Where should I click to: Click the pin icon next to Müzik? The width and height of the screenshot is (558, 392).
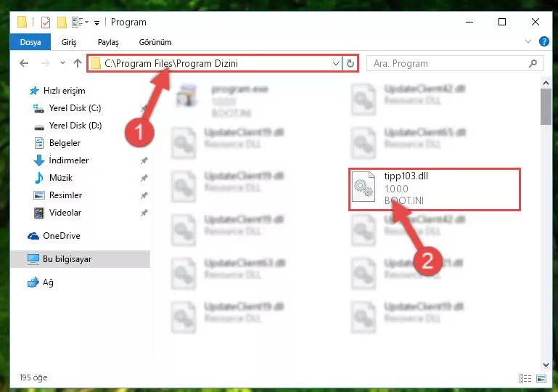click(x=144, y=178)
